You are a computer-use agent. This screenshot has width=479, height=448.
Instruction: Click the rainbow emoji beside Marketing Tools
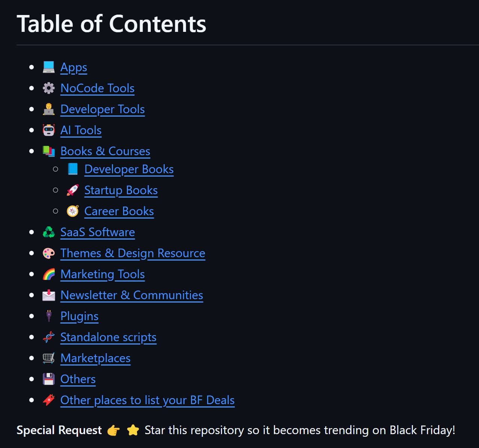[49, 274]
